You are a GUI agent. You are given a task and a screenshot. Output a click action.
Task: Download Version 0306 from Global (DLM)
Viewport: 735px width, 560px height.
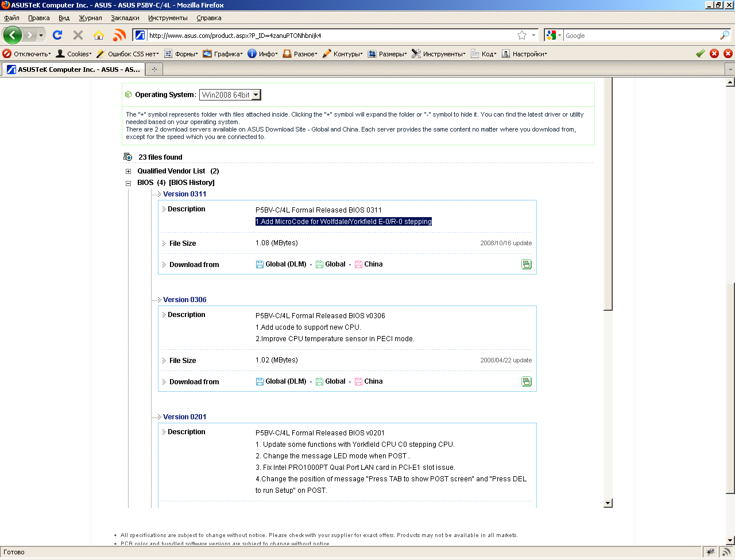281,381
